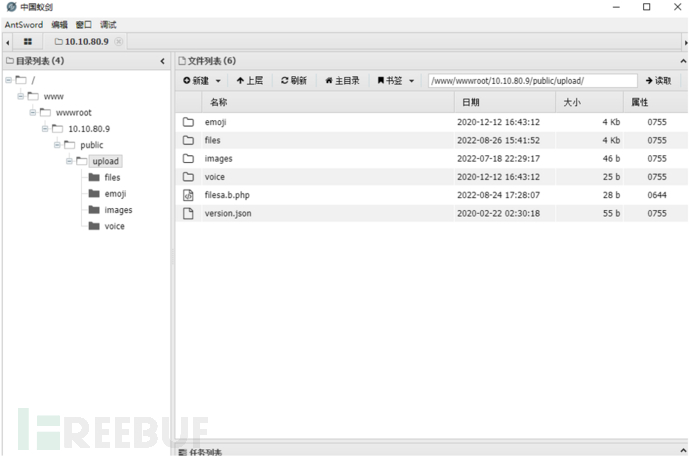Collapse the public tree node

[x=57, y=145]
